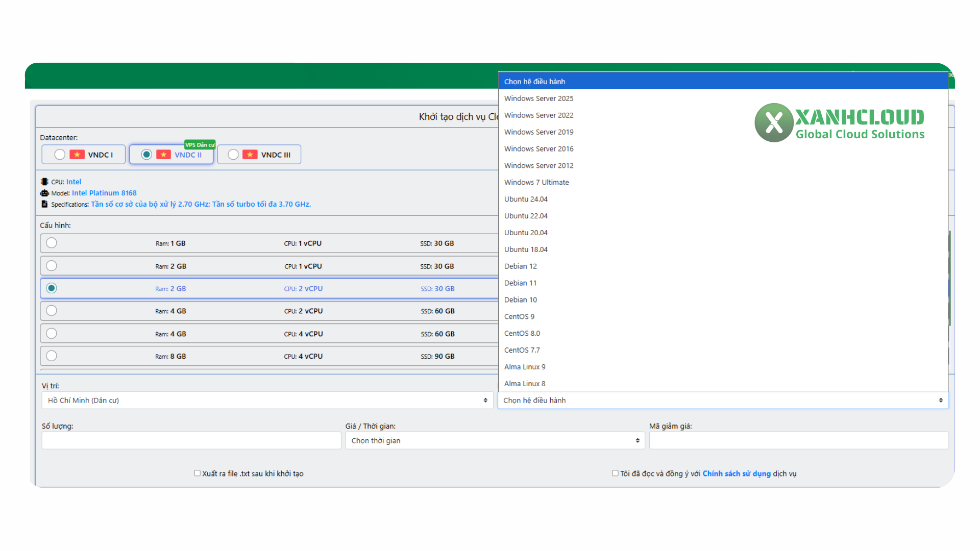Image resolution: width=980 pixels, height=551 pixels.
Task: Click the XanhCloud logo
Action: click(x=839, y=122)
